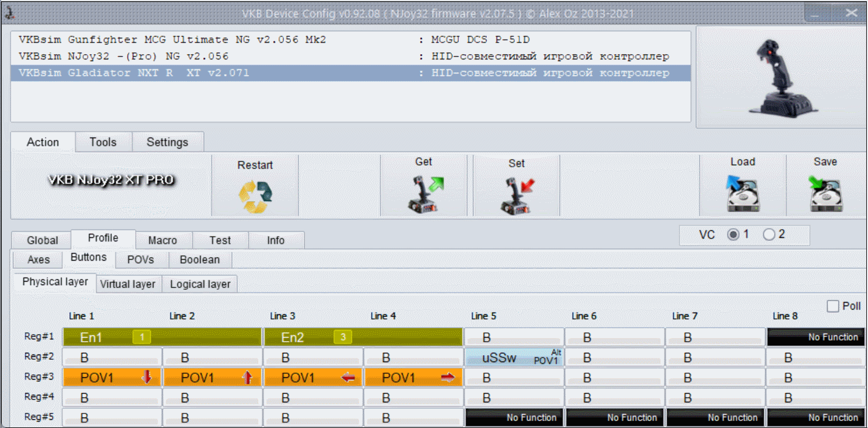This screenshot has height=428, width=868.
Task: Click the uSSw POV1 Alt cell
Action: coord(515,357)
